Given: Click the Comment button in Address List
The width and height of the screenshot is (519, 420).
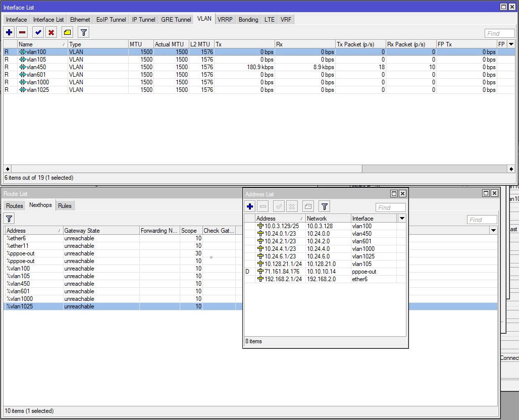Looking at the screenshot, I should tap(308, 206).
